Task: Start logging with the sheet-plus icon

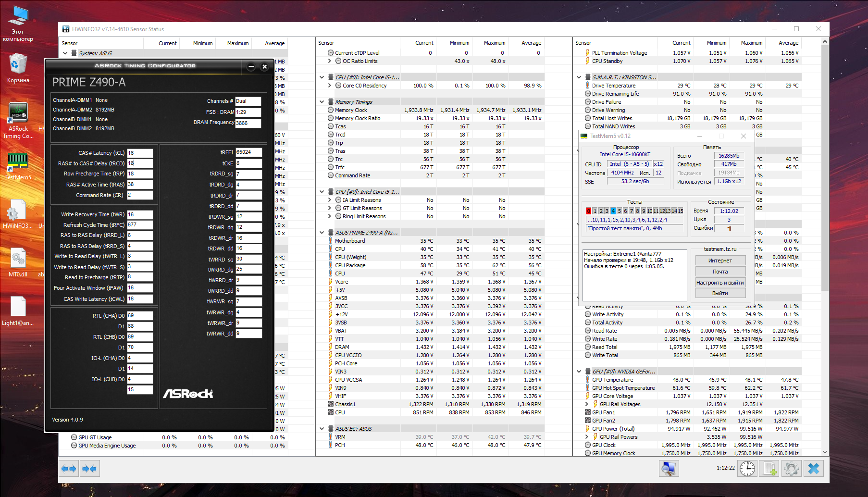Action: coord(770,468)
